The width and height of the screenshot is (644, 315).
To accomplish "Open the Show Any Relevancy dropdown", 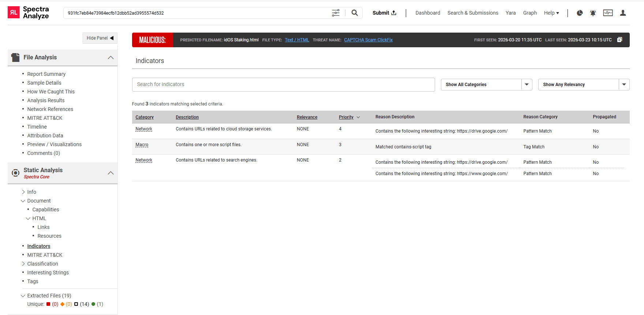I will click(x=624, y=85).
